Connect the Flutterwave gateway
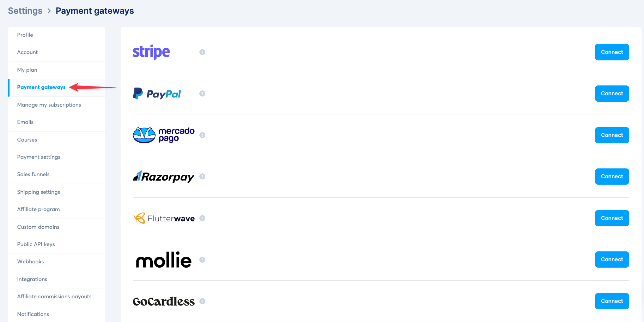Image resolution: width=644 pixels, height=322 pixels. point(612,218)
